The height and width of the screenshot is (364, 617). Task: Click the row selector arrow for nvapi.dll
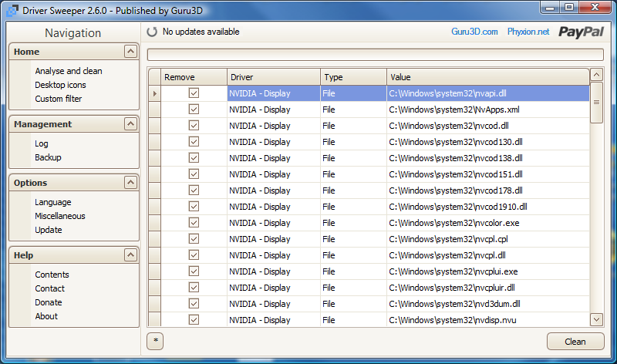coord(155,93)
